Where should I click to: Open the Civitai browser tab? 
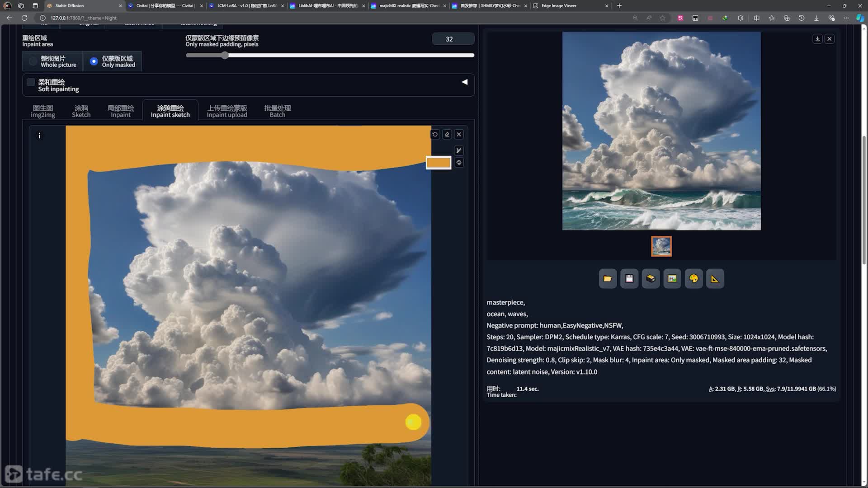point(165,6)
